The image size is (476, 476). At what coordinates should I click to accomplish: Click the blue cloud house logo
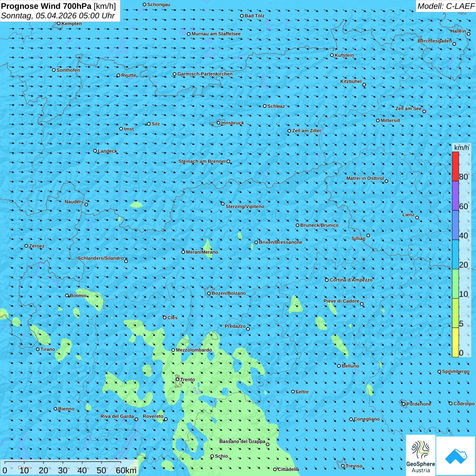coord(456,456)
